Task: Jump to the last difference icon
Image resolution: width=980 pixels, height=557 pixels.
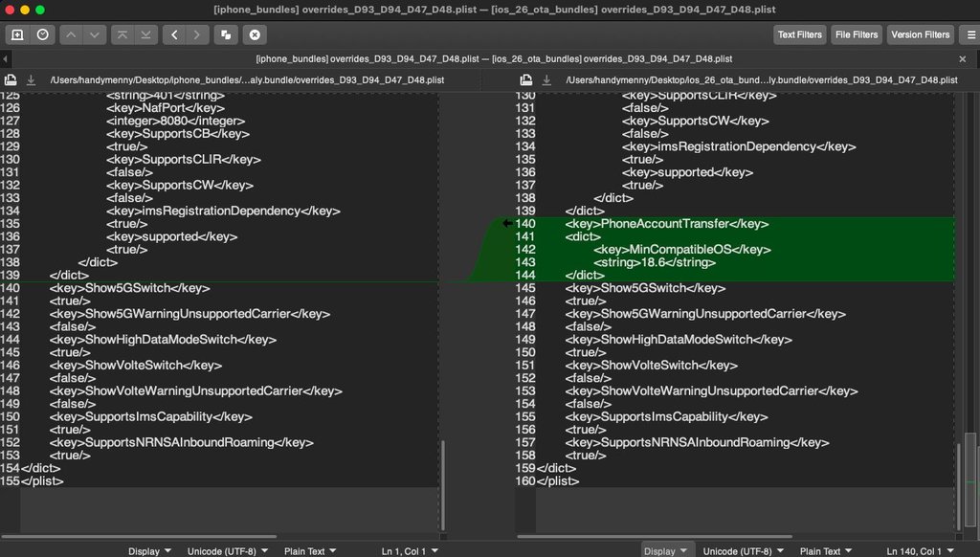Action: coord(145,34)
